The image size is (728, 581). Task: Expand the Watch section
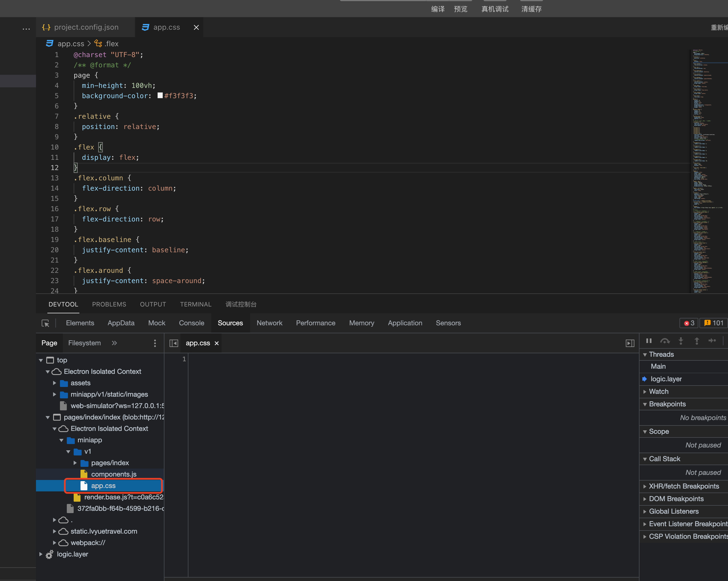pyautogui.click(x=645, y=391)
